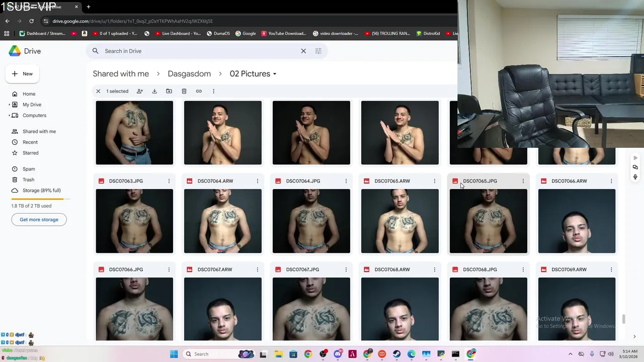644x362 pixels.
Task: Open the DistroKid bookmark
Action: (428, 34)
